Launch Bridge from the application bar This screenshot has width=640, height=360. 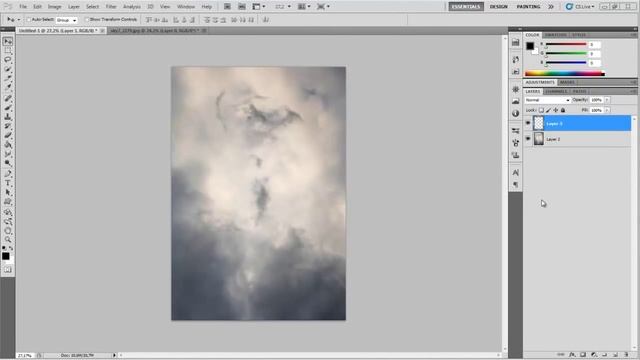click(227, 7)
